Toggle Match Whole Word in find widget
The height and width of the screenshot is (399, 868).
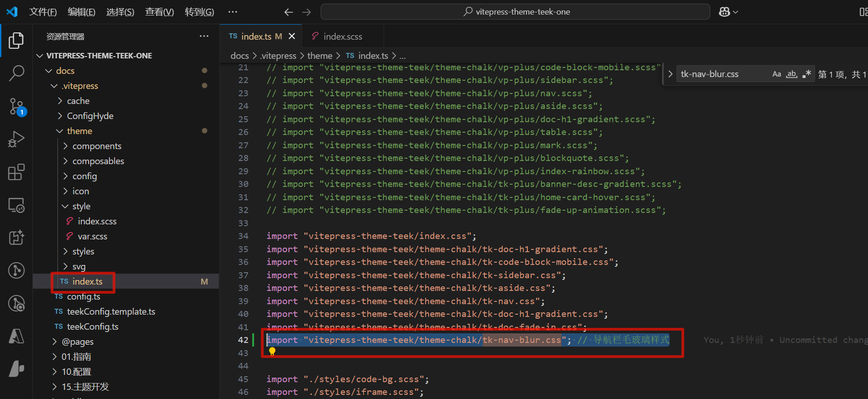(x=792, y=74)
